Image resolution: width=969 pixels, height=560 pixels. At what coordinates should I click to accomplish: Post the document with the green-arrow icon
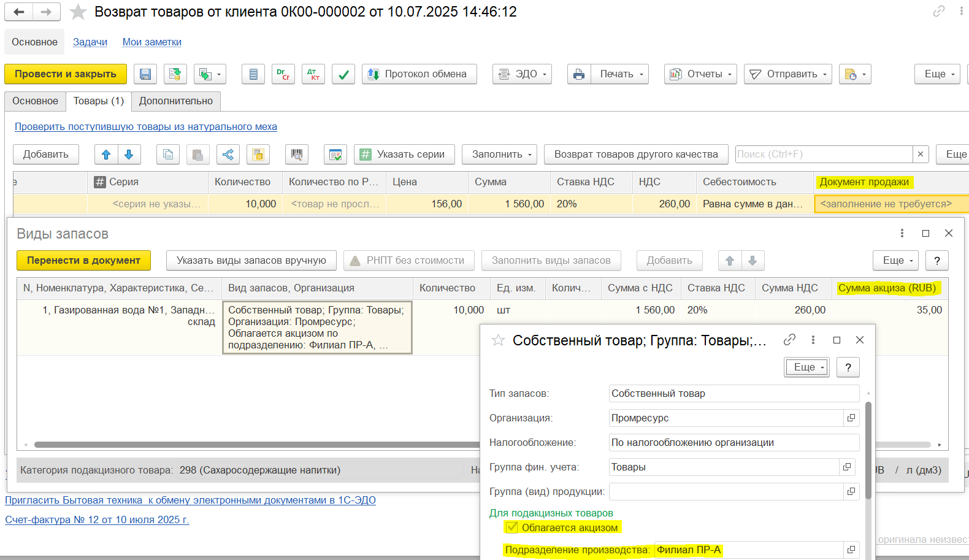175,74
